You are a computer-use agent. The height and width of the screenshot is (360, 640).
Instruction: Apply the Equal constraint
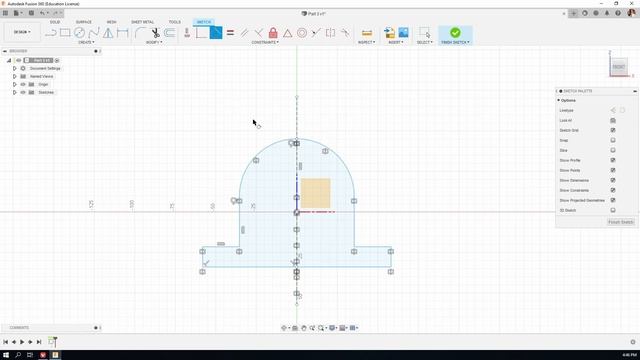pos(230,33)
